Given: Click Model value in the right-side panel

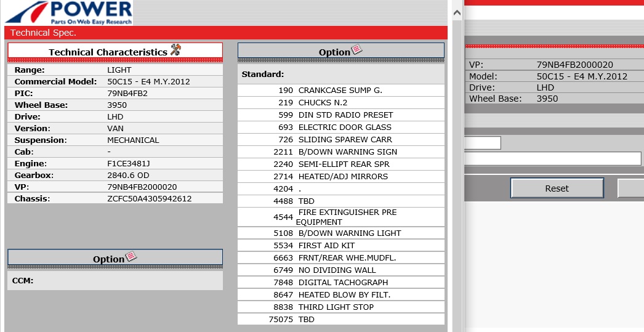Looking at the screenshot, I should tap(582, 76).
